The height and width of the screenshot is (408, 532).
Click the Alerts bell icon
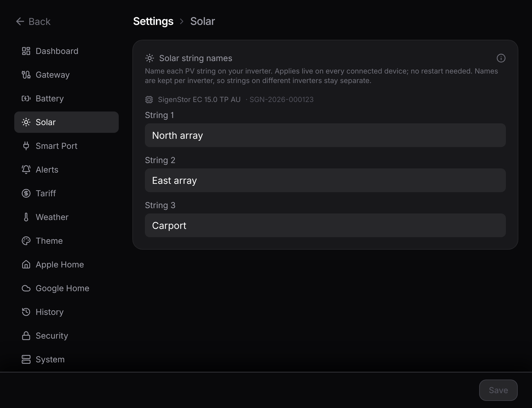pyautogui.click(x=26, y=170)
